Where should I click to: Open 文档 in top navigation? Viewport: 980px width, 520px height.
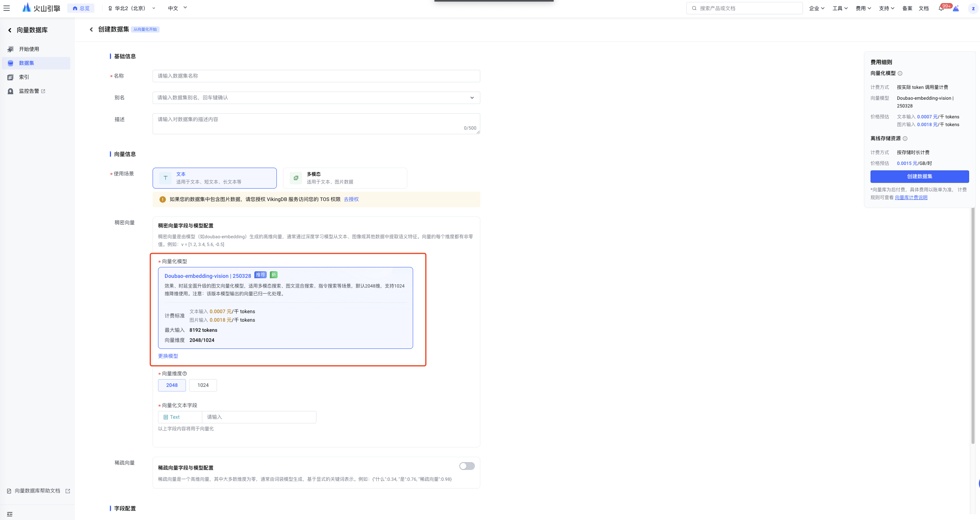tap(924, 8)
